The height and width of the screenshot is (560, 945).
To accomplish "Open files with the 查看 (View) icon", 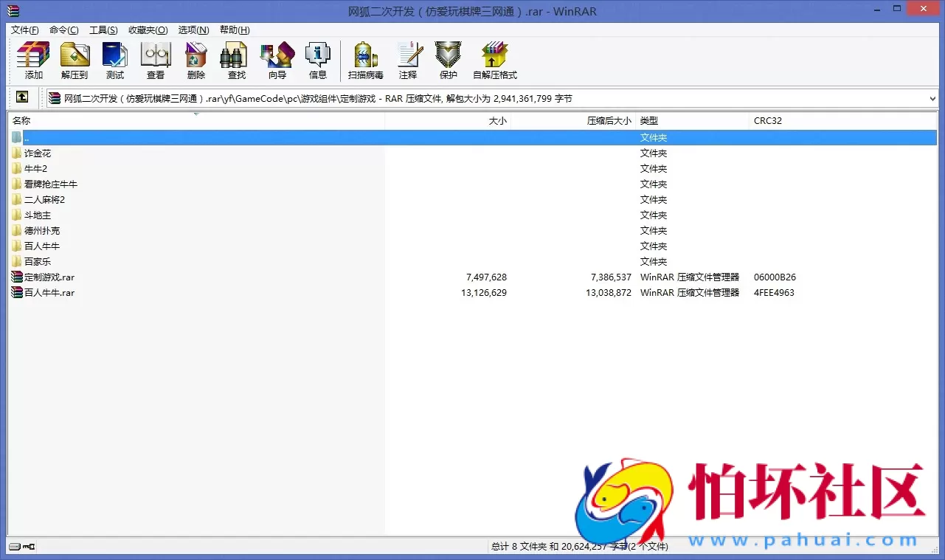I will tap(156, 61).
